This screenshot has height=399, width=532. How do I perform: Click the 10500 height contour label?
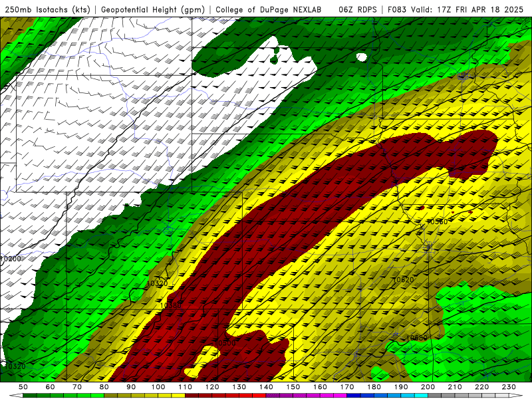pos(225,343)
